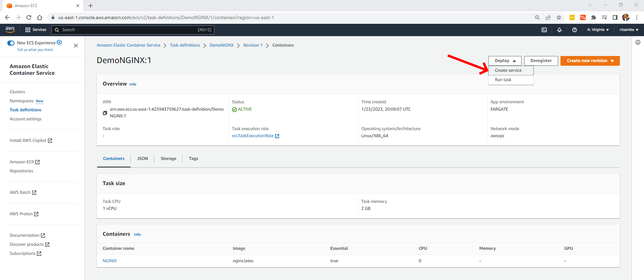Open the NGINIX container link

pos(110,261)
